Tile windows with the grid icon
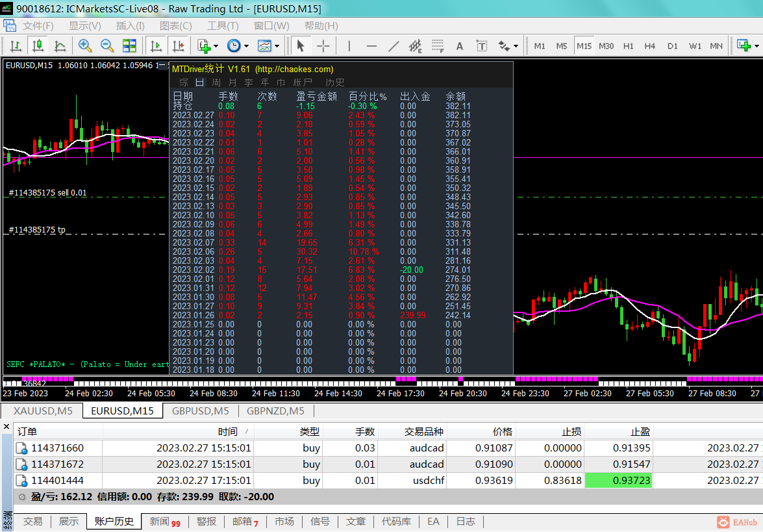Viewport: 763px width, 532px height. pyautogui.click(x=129, y=45)
